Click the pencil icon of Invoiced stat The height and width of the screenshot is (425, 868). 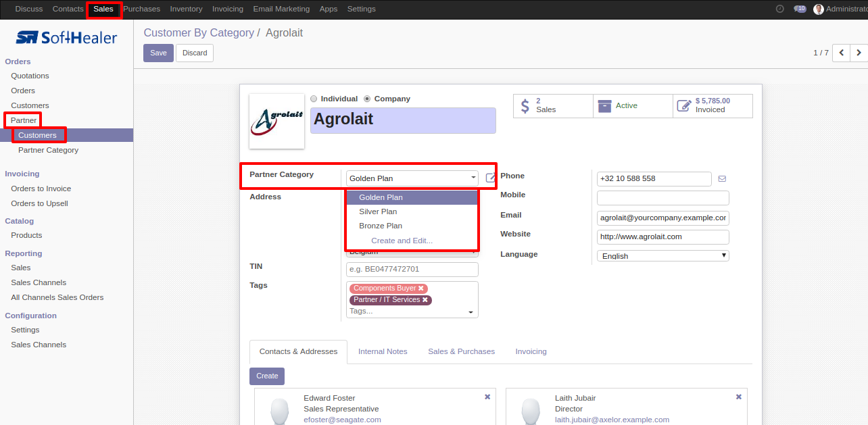pos(684,106)
